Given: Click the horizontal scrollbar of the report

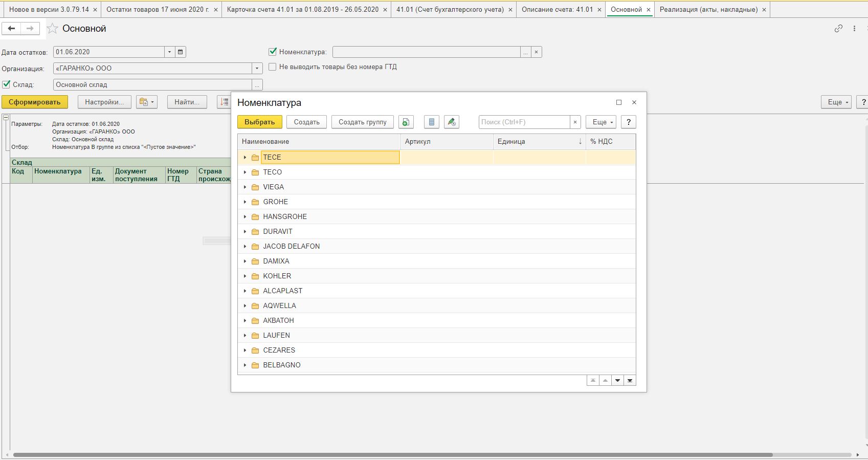Looking at the screenshot, I should pyautogui.click(x=393, y=454).
